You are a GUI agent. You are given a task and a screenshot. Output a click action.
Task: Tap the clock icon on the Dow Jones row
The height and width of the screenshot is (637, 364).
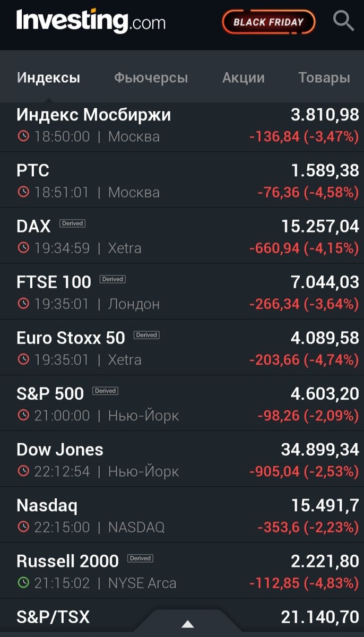pyautogui.click(x=23, y=471)
